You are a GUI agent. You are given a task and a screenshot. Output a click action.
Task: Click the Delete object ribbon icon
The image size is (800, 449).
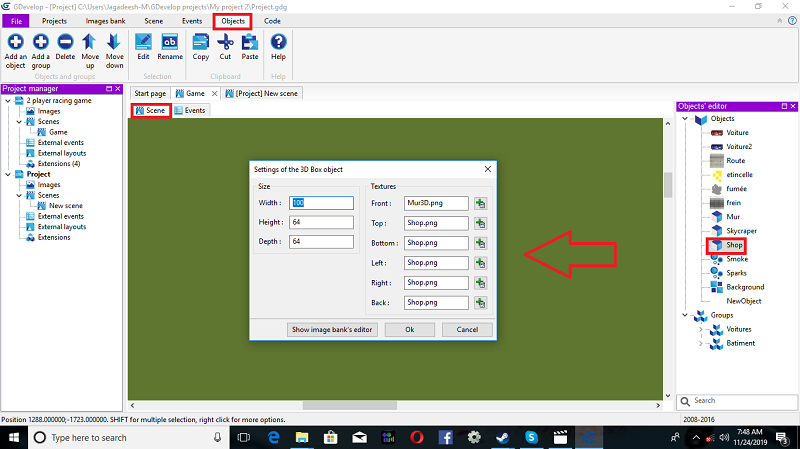pyautogui.click(x=65, y=42)
